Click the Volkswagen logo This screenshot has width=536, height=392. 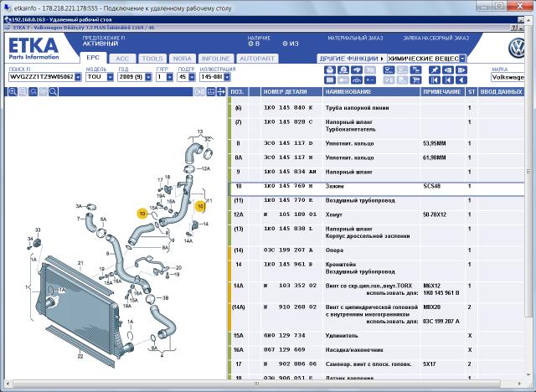click(x=517, y=49)
